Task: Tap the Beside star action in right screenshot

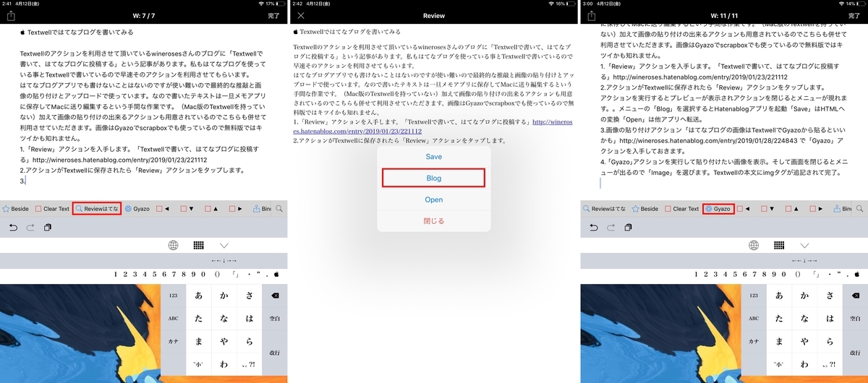Action: click(644, 208)
